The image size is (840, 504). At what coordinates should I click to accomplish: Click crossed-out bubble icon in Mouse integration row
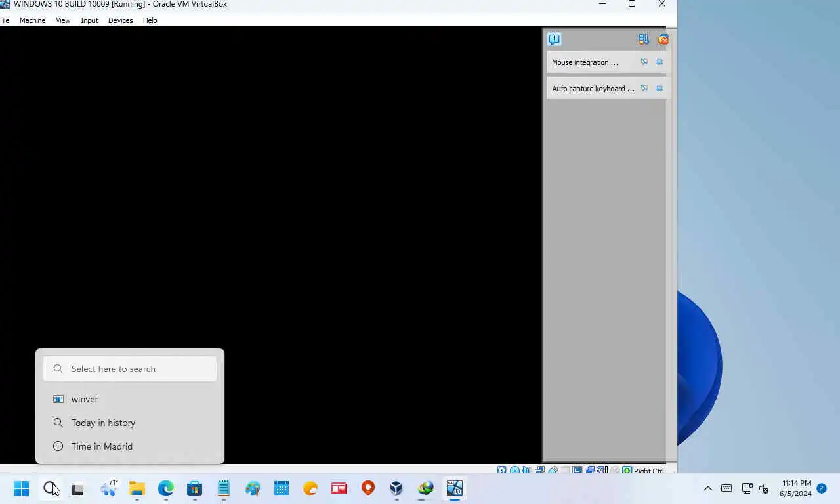[x=644, y=62]
